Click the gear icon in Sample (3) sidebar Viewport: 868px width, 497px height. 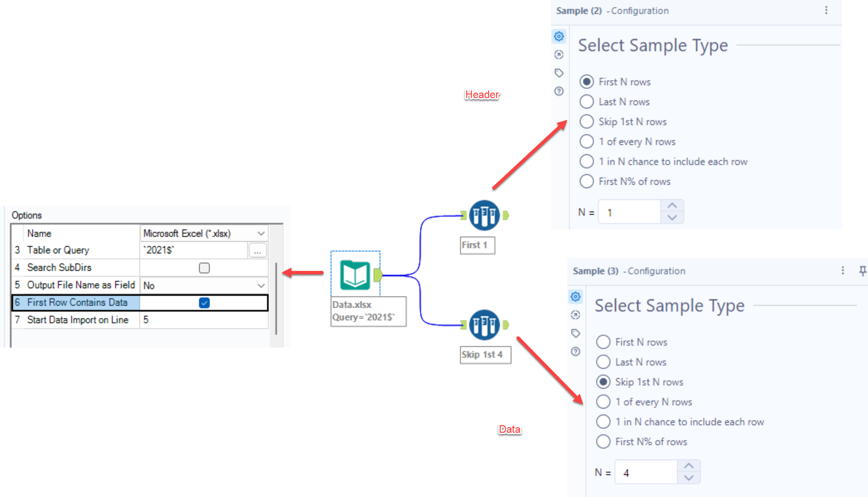[x=576, y=296]
